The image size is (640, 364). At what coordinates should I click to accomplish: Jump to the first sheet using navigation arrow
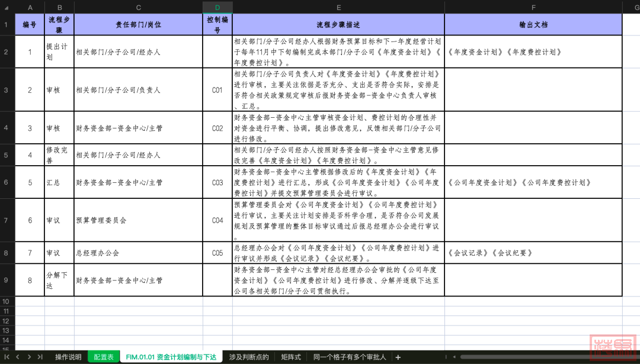(x=8, y=357)
